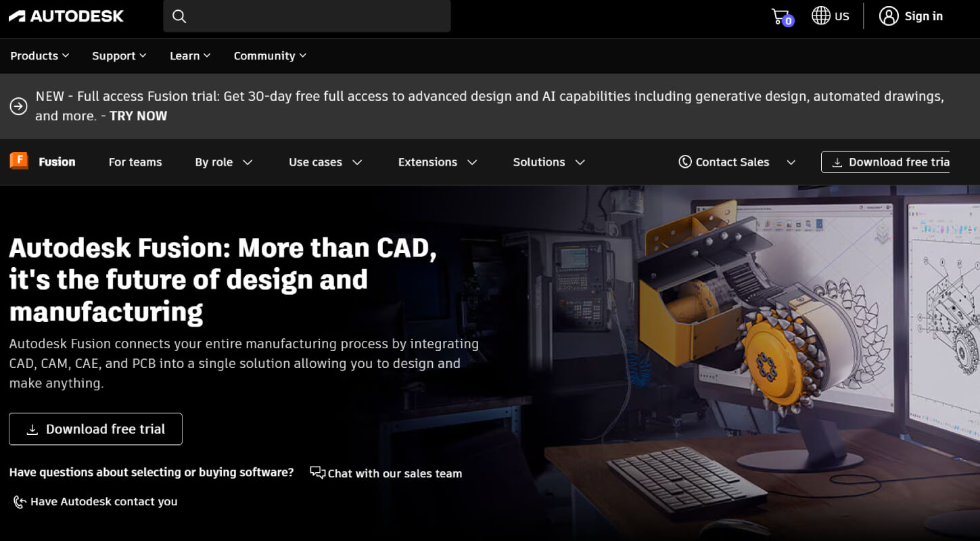Open the Use cases dropdown

coord(326,162)
